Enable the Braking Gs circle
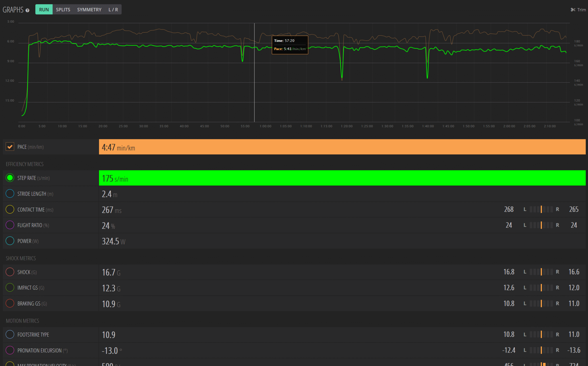 [x=10, y=303]
